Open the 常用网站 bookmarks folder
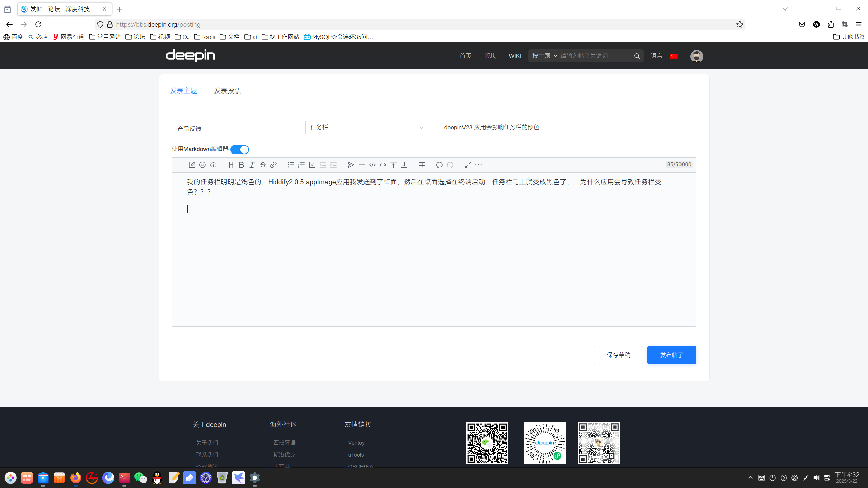The width and height of the screenshot is (868, 488). (x=105, y=37)
